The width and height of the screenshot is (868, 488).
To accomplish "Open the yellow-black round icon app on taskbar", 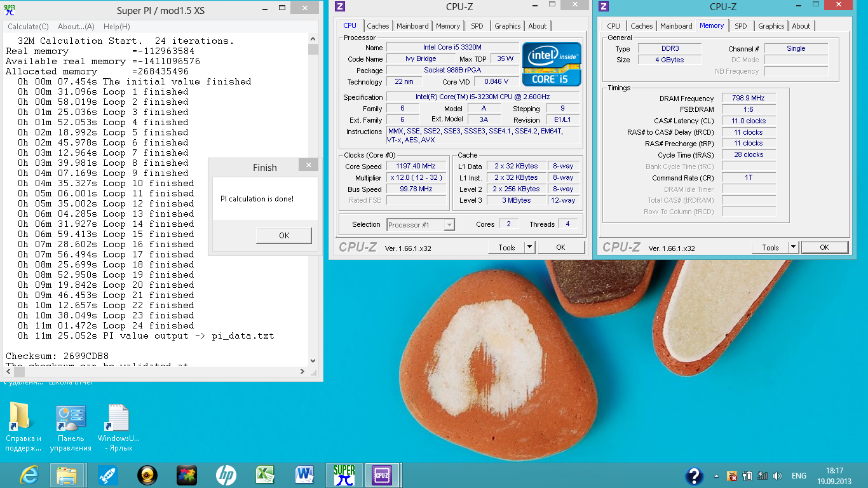I will click(x=147, y=475).
